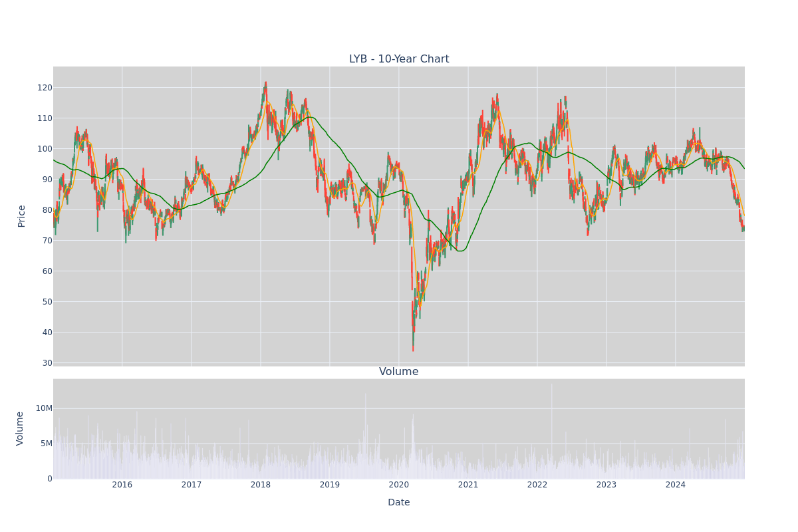Click the 2021 x-axis tick label

(468, 485)
